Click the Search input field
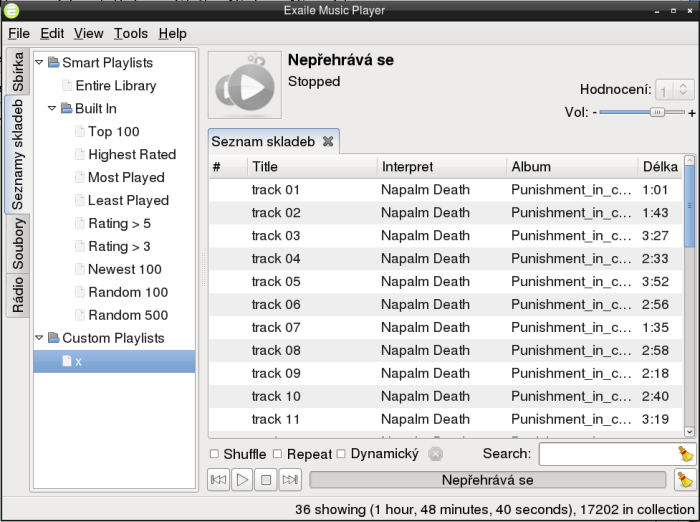700x522 pixels. [605, 454]
